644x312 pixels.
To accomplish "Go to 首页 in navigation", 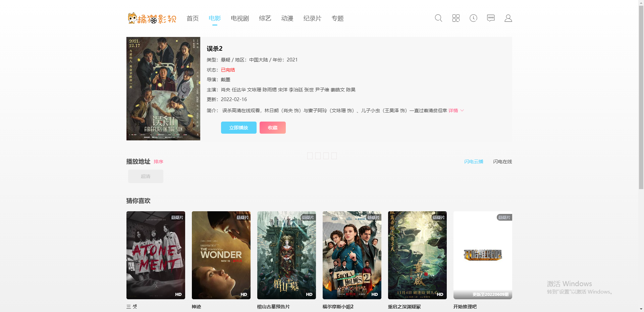I will click(193, 18).
